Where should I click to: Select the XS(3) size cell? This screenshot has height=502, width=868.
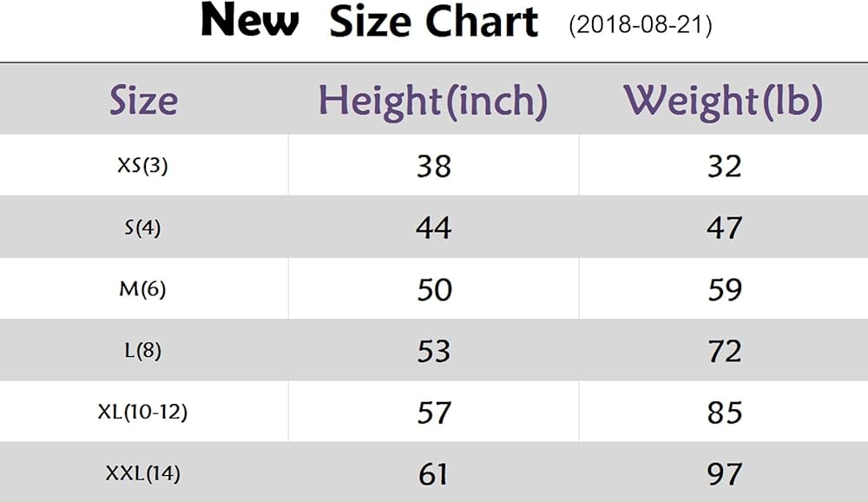click(x=142, y=165)
